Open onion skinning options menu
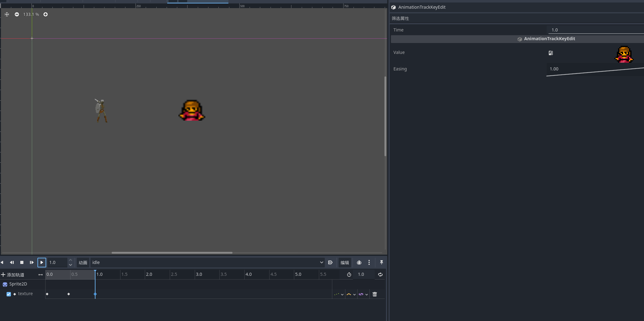 [369, 262]
